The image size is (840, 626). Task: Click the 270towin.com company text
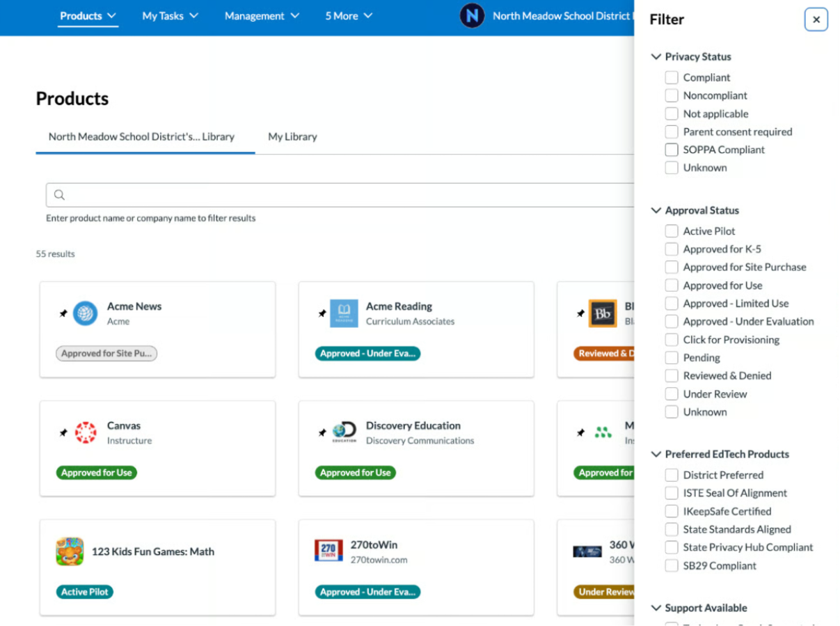379,560
